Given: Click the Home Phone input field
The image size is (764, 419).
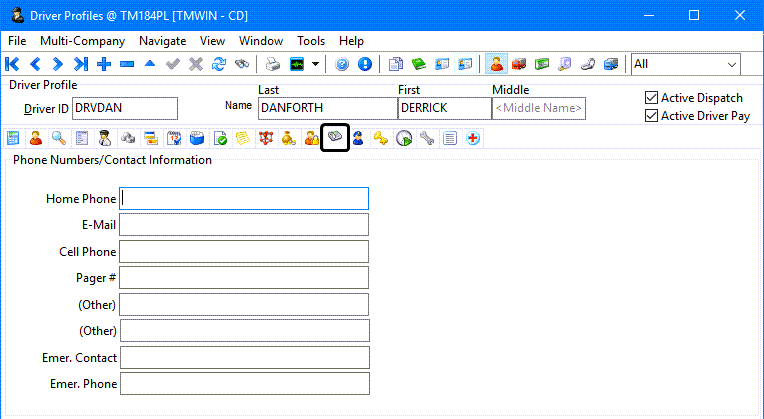Looking at the screenshot, I should 244,199.
